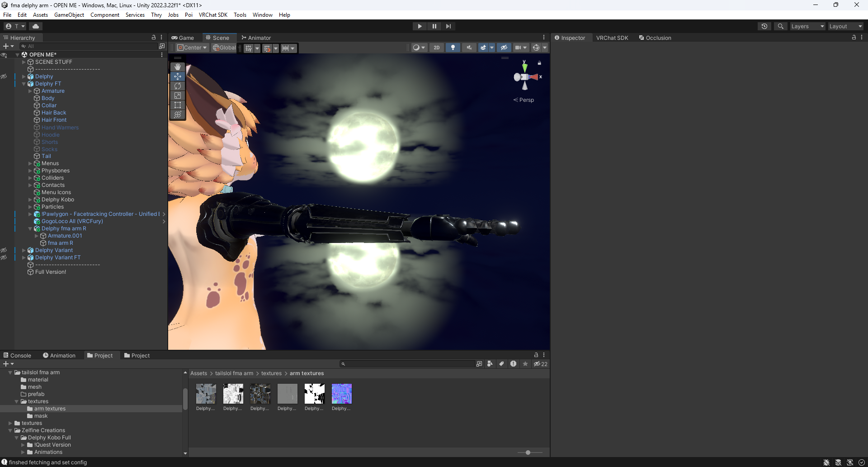Image resolution: width=868 pixels, height=467 pixels.
Task: Open Project search in Search window
Action: tap(479, 364)
